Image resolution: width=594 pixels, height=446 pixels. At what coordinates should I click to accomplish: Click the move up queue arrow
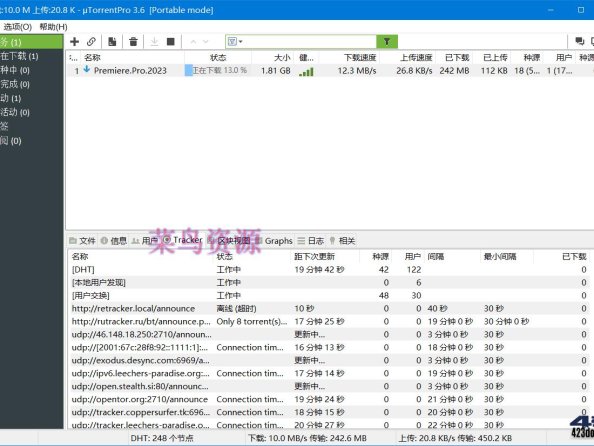point(193,42)
